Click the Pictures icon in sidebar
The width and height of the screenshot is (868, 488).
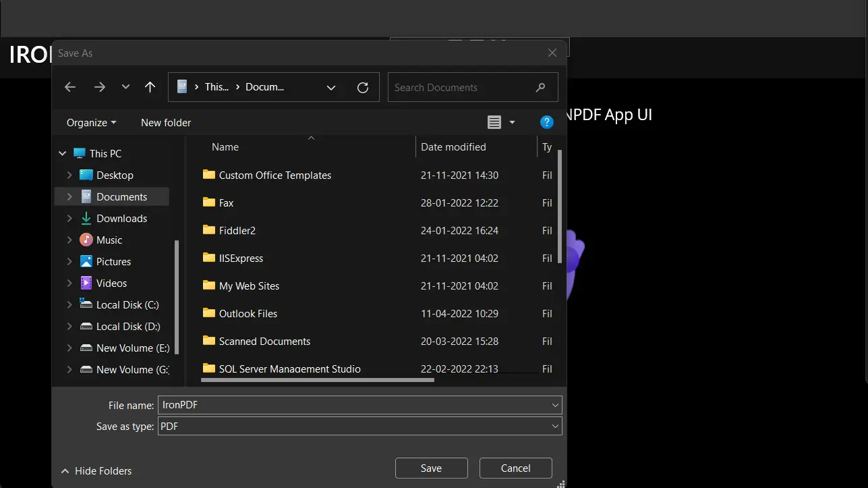point(86,261)
